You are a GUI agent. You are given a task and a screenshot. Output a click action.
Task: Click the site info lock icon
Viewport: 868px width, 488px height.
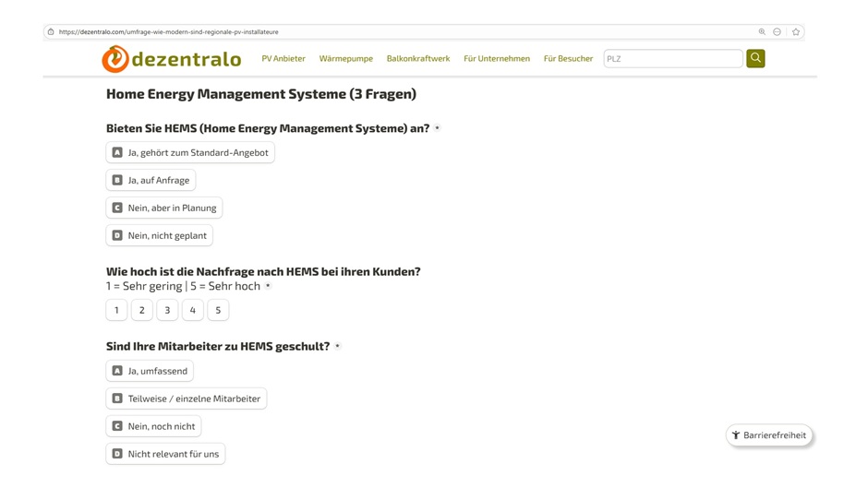[x=51, y=32]
